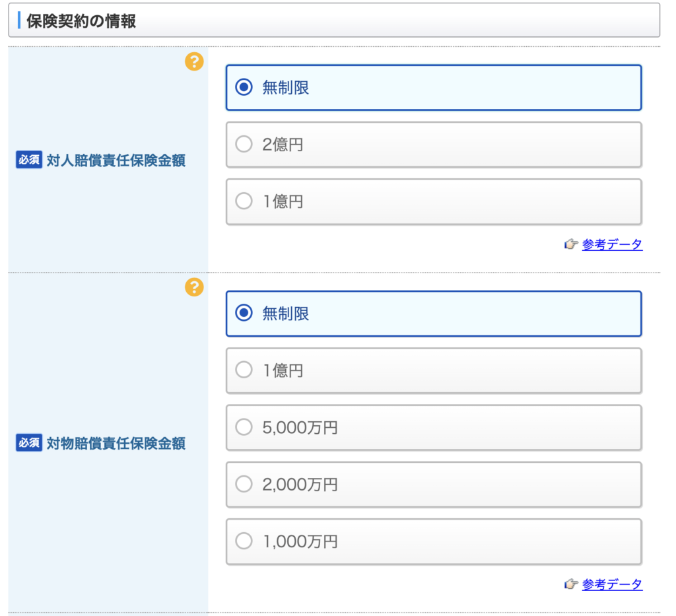Click the 対物賠償責任保険金額 label text
This screenshot has height=616, width=676.
pyautogui.click(x=116, y=444)
